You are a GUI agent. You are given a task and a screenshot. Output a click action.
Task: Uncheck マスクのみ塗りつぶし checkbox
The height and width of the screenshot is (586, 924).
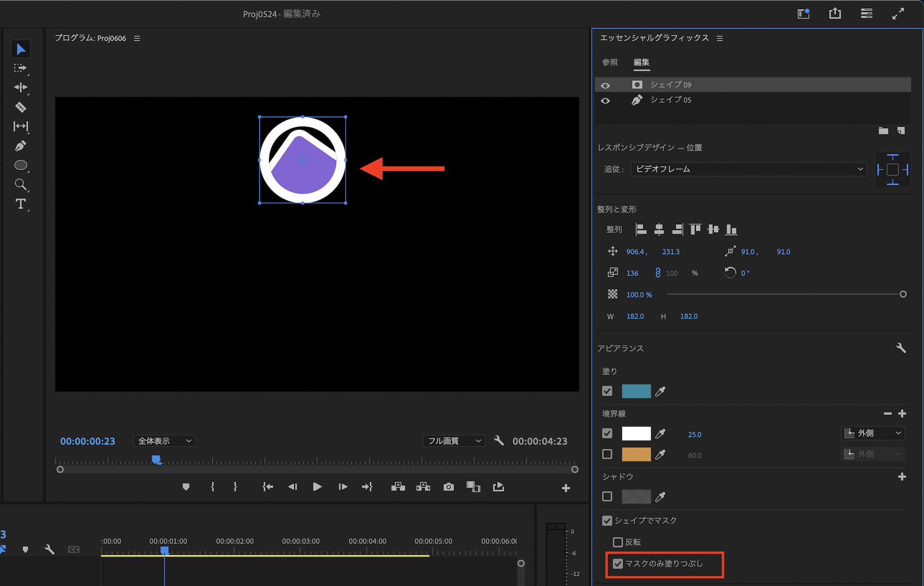tap(618, 564)
